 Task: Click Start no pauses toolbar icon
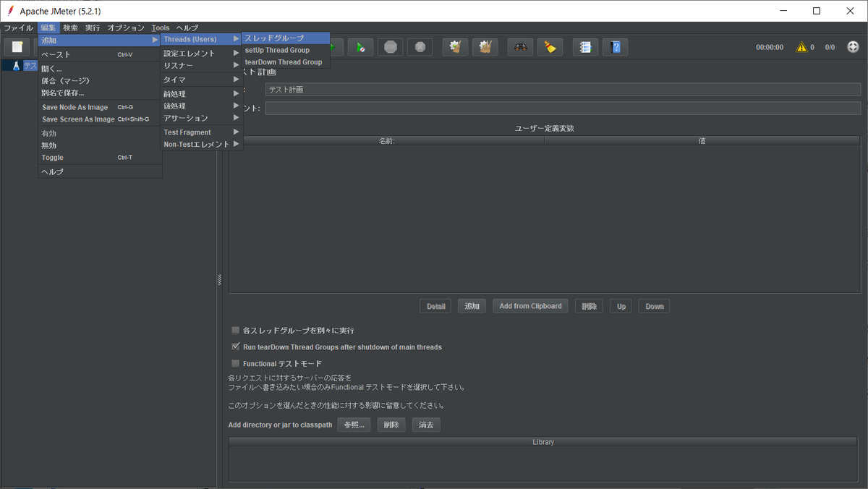pos(360,47)
